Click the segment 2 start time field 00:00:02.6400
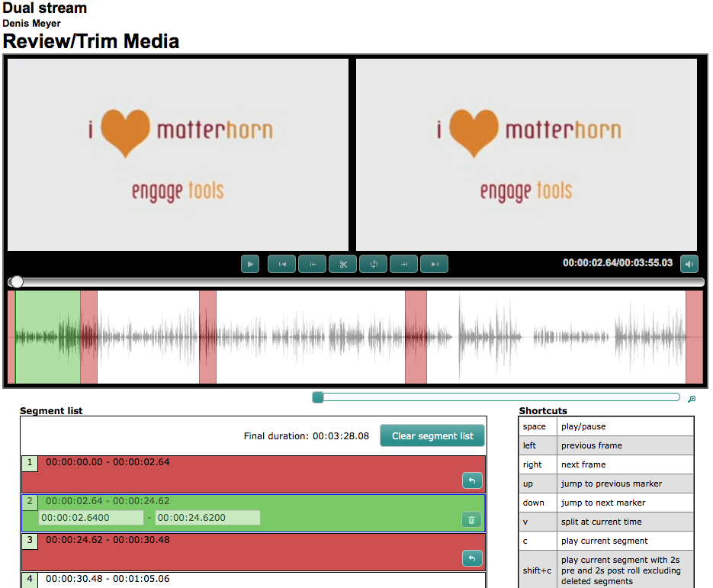This screenshot has width=713, height=588. [x=91, y=518]
